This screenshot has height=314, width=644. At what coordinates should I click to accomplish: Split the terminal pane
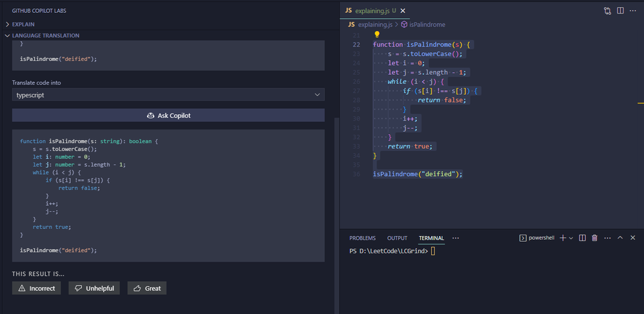[582, 238]
